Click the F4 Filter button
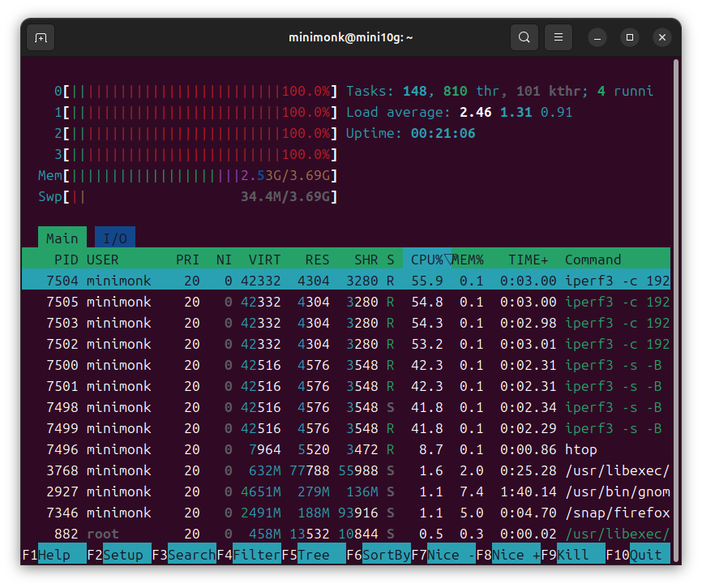This screenshot has height=588, width=702. [x=249, y=555]
